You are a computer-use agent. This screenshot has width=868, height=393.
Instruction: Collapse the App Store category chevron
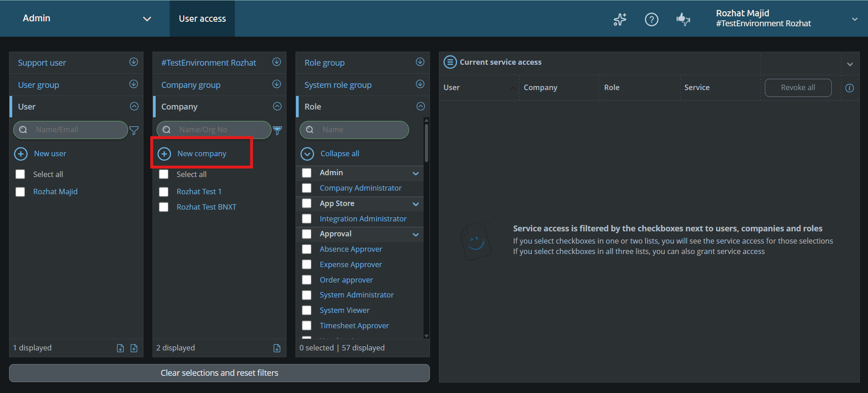[x=415, y=204]
